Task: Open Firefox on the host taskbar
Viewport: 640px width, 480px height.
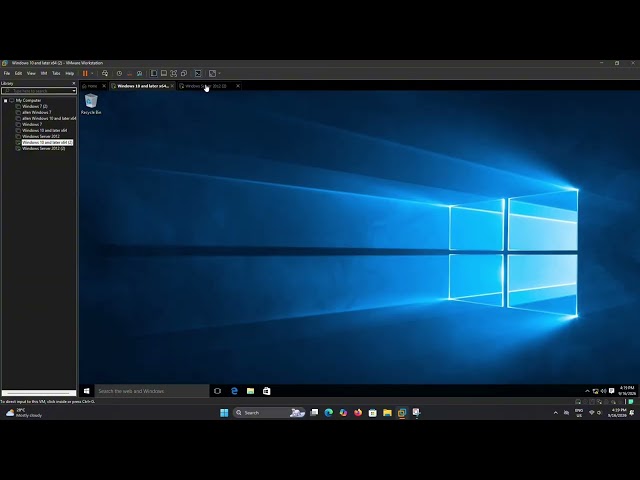Action: click(358, 413)
